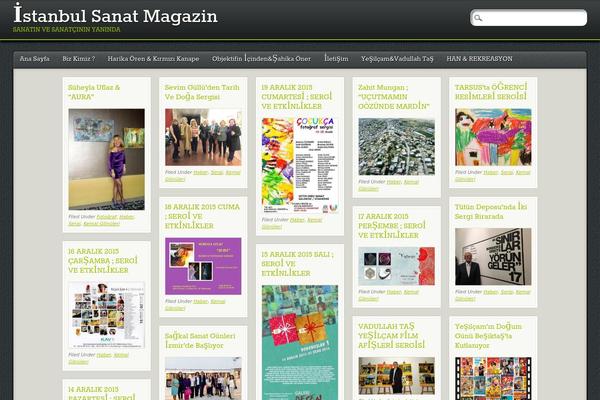Open Safkal Sanat Günleri İzmir'de Başlıyor title
This screenshot has height=400, width=600.
(200, 341)
